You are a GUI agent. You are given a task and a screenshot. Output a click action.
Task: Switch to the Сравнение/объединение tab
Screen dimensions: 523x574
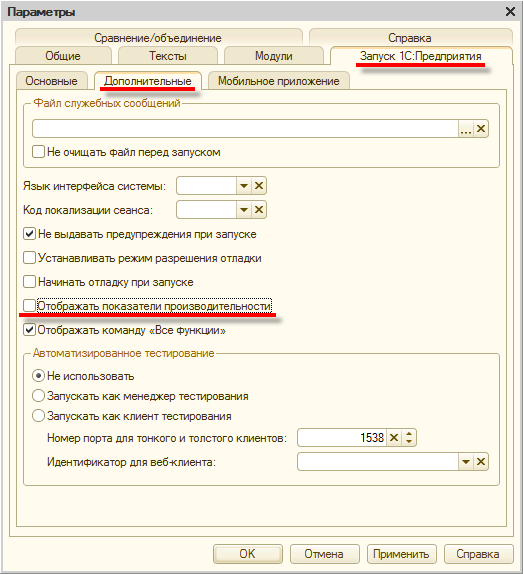(x=158, y=38)
